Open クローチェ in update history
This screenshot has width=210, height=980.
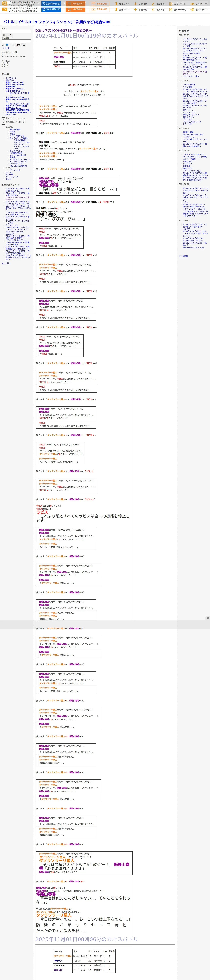(x=188, y=164)
